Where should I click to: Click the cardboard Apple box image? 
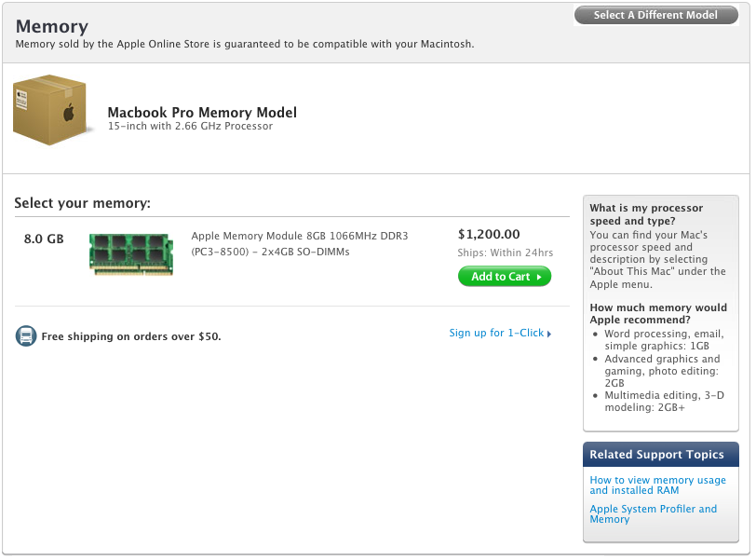[x=50, y=110]
